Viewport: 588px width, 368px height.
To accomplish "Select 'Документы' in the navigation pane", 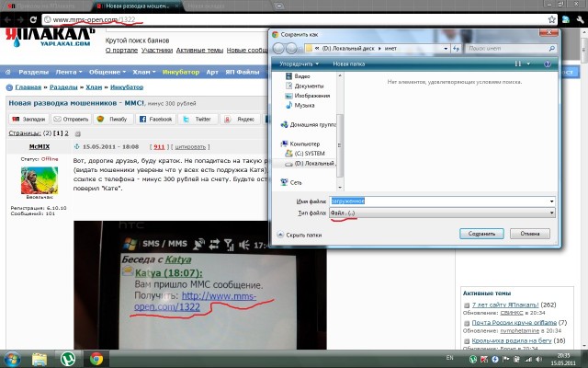I will (x=304, y=86).
